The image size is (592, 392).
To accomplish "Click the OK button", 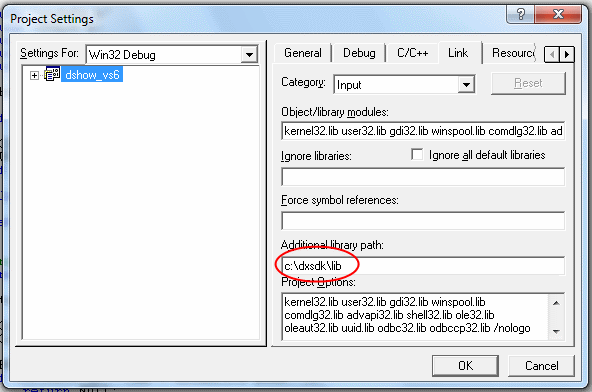I will click(465, 366).
